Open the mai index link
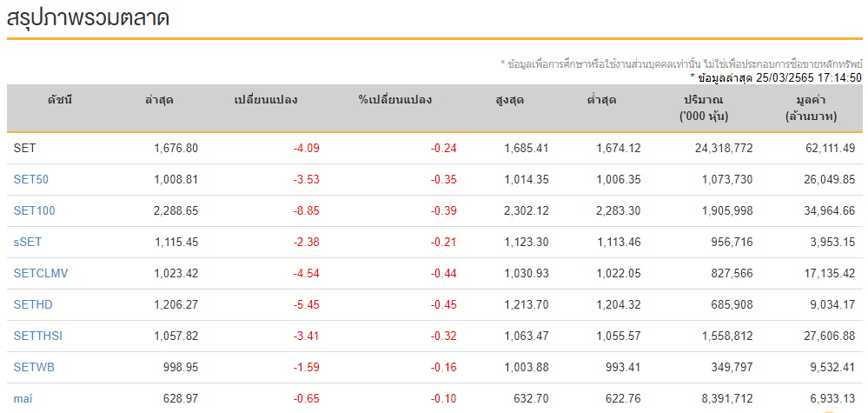 (x=23, y=398)
